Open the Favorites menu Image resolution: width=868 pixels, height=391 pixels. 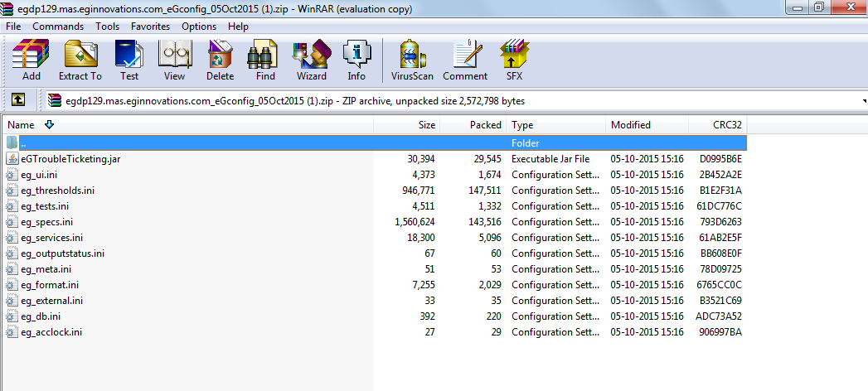pos(151,27)
